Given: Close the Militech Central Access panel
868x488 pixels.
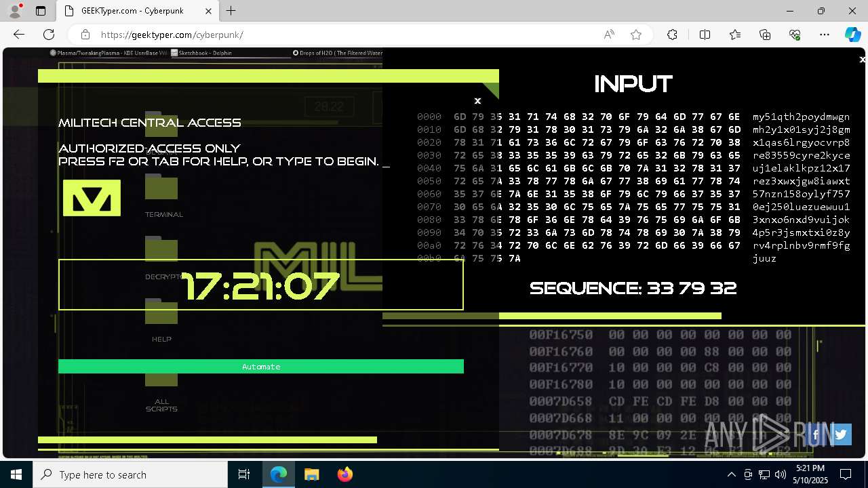Looking at the screenshot, I should click(x=477, y=101).
